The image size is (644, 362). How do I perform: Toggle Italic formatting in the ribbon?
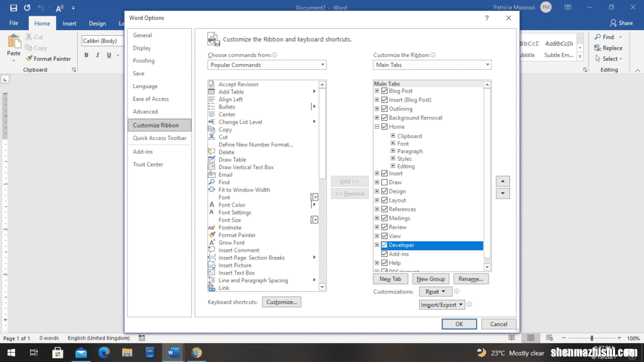point(97,55)
